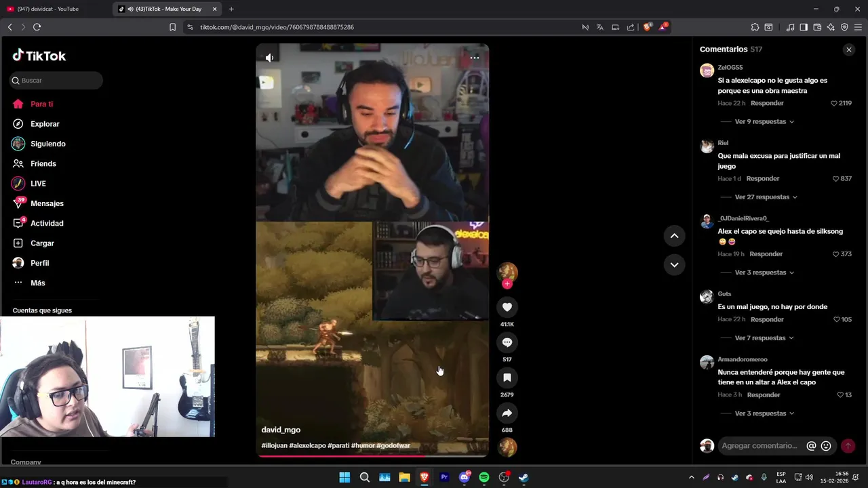868x488 pixels.
Task: Open the browser translate icon
Action: coord(599,27)
